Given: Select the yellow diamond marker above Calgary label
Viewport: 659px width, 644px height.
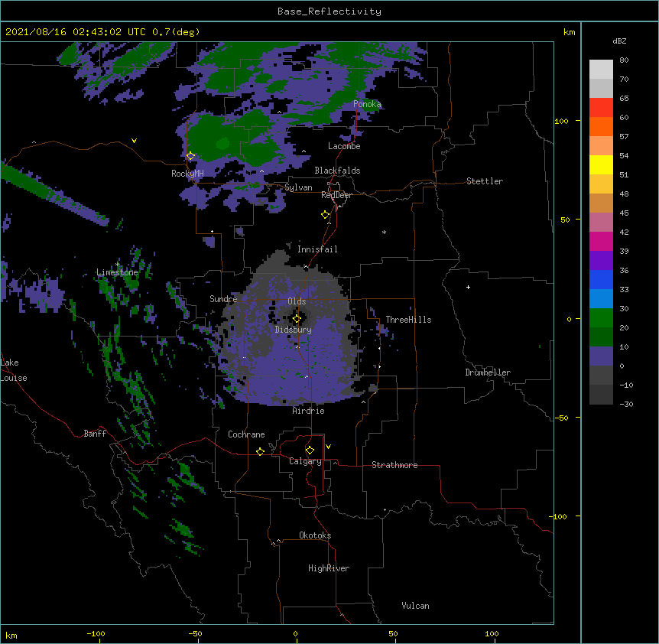Looking at the screenshot, I should pyautogui.click(x=310, y=450).
